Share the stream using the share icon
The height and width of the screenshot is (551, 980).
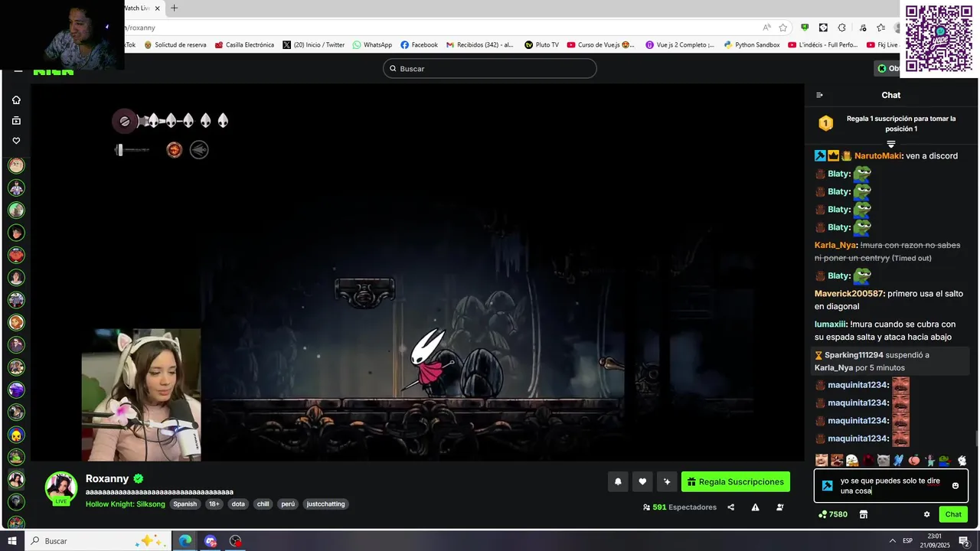click(730, 507)
